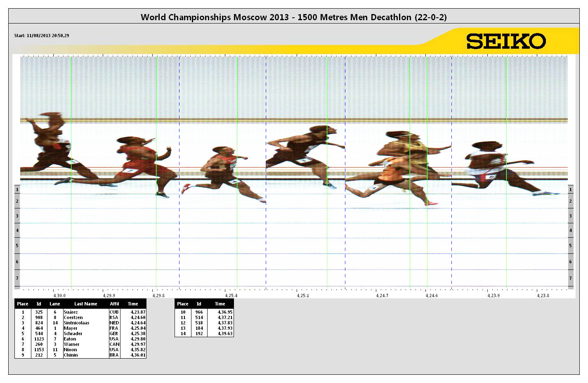Click Chinin's time 4,36.01
The image size is (588, 383).
pyautogui.click(x=138, y=355)
